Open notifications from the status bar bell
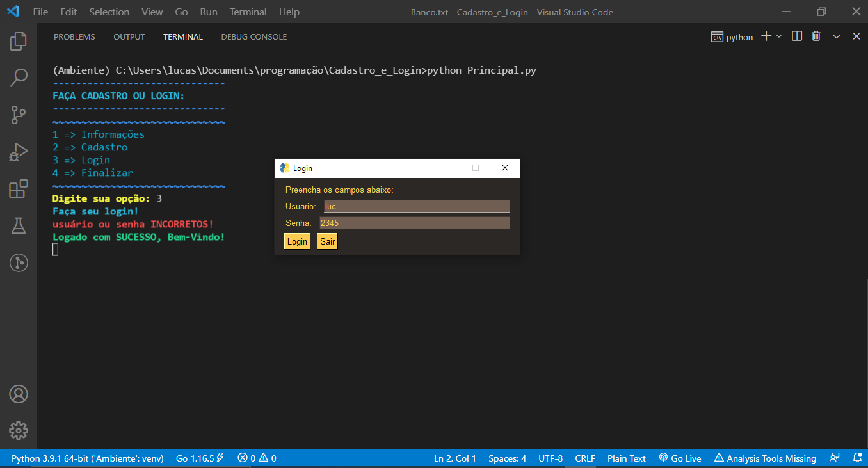Screen dimensions: 868x468 click(x=857, y=458)
